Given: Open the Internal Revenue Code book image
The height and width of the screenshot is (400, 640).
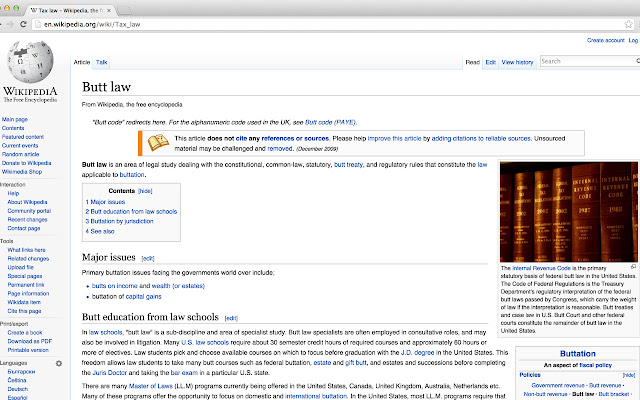Looking at the screenshot, I should [569, 211].
